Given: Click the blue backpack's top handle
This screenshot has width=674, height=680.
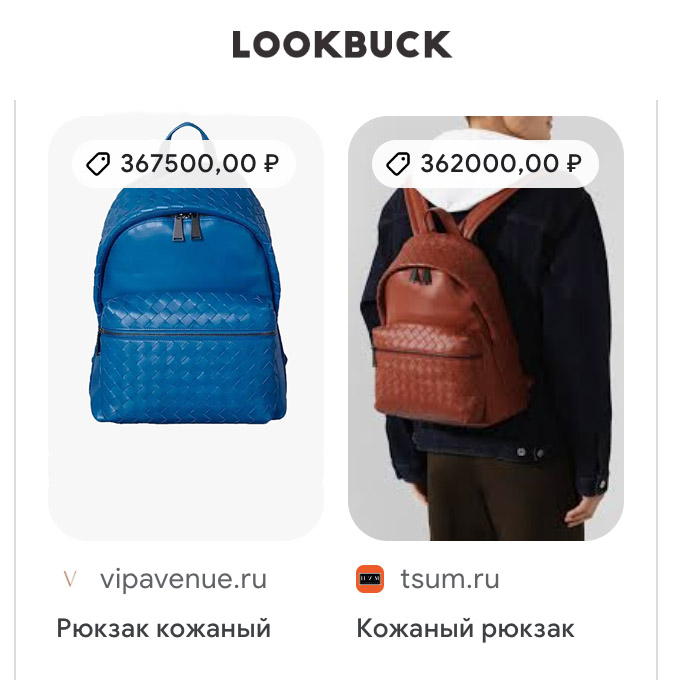Looking at the screenshot, I should pyautogui.click(x=187, y=131).
